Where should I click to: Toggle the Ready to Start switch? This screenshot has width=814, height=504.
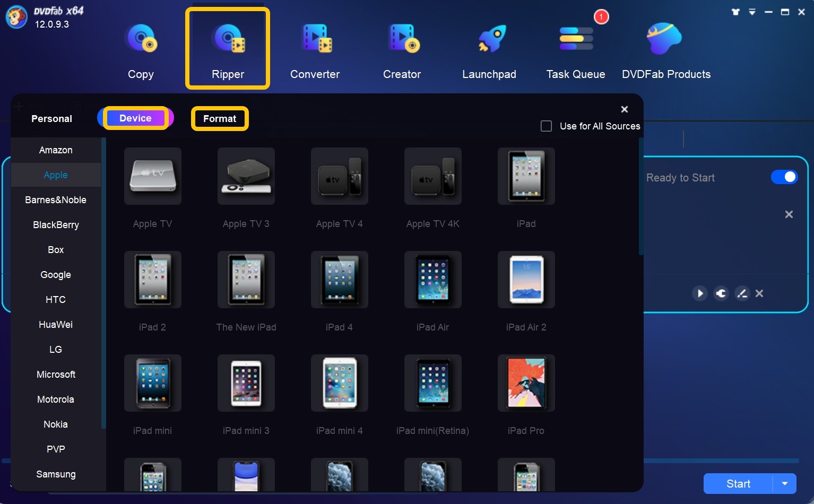click(x=784, y=177)
